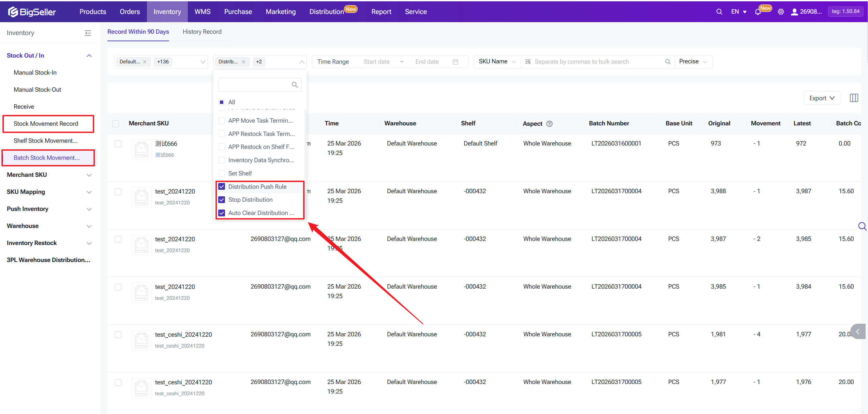The height and width of the screenshot is (414, 868).
Task: Click the column settings icon beside Export
Action: [854, 98]
